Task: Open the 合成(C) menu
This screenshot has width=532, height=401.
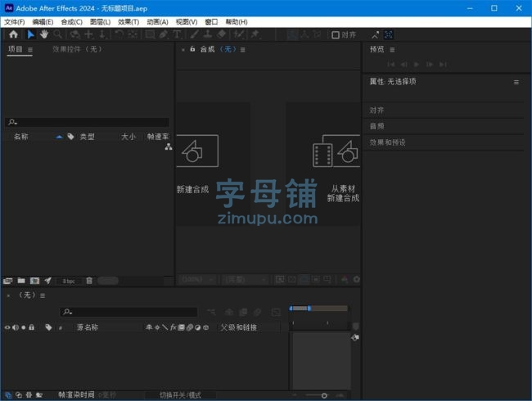Action: [x=71, y=22]
